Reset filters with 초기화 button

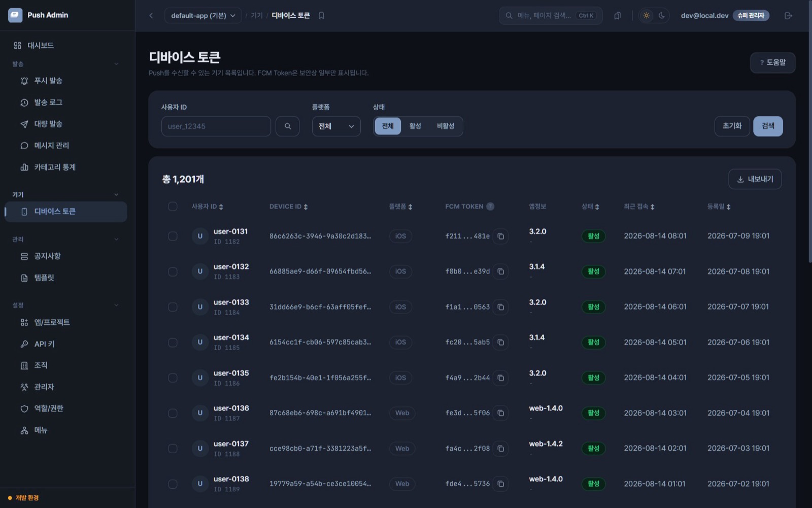[x=732, y=126]
